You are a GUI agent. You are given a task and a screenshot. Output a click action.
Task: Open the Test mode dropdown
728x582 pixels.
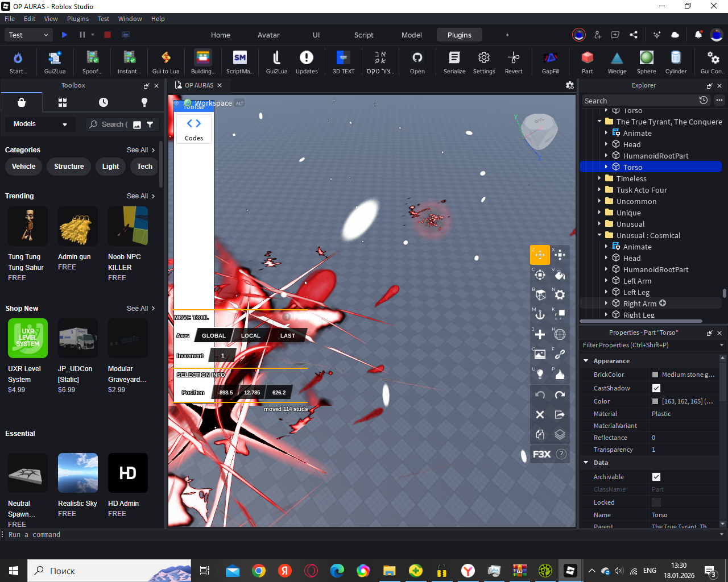click(28, 35)
